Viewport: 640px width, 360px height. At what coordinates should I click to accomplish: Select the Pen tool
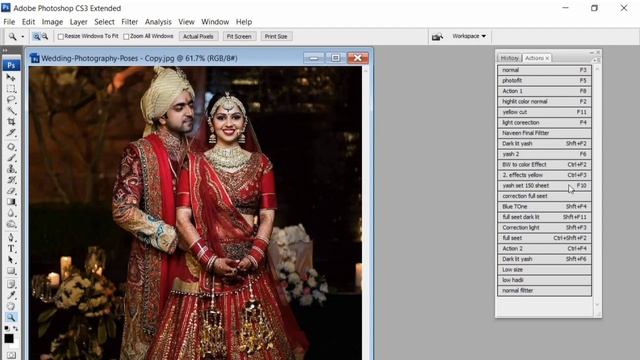11,238
